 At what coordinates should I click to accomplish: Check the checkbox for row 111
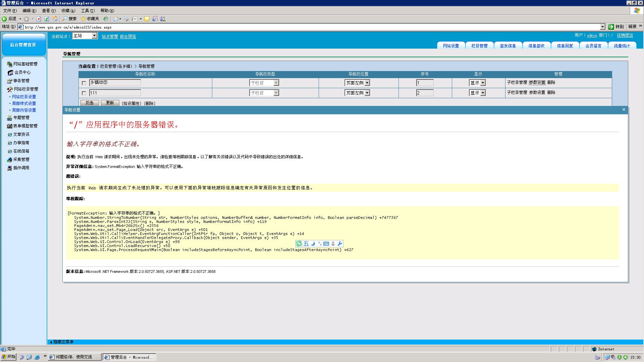coord(84,93)
